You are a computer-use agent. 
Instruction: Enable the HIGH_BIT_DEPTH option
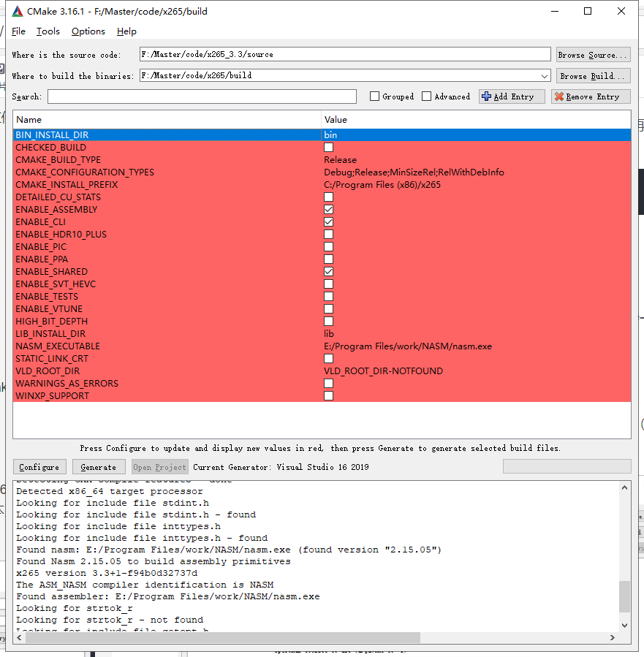[x=328, y=321]
